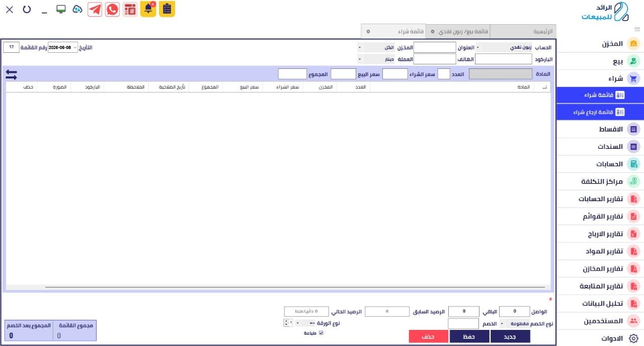644x346 pixels.
Task: Click the بيع sales icon in sidebar
Action: pyautogui.click(x=634, y=61)
